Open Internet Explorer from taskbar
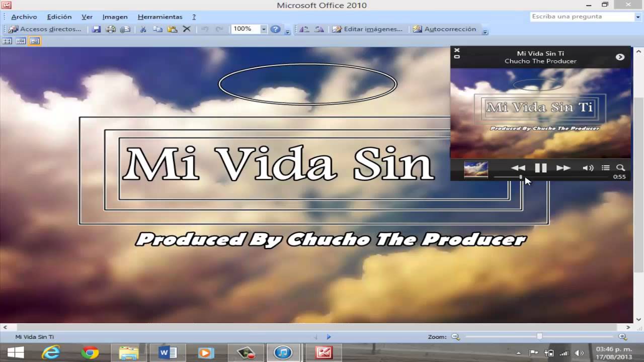 click(x=51, y=353)
